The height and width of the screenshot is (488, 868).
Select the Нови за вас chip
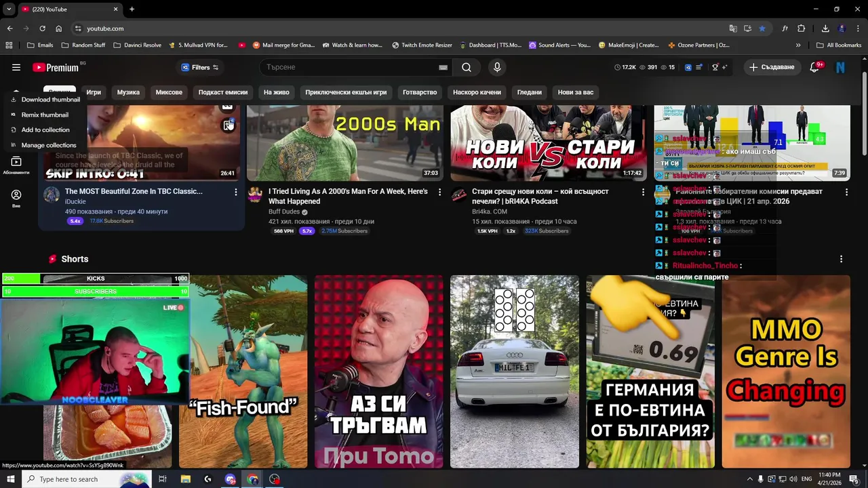point(576,92)
